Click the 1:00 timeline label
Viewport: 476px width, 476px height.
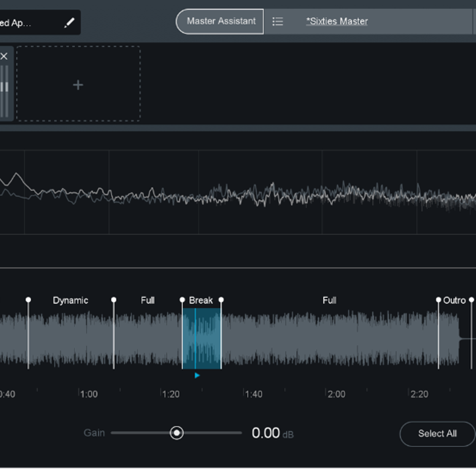(89, 394)
